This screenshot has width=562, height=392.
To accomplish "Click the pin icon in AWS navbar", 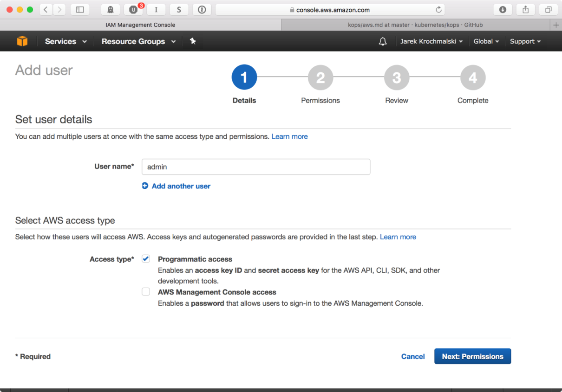I will point(193,41).
